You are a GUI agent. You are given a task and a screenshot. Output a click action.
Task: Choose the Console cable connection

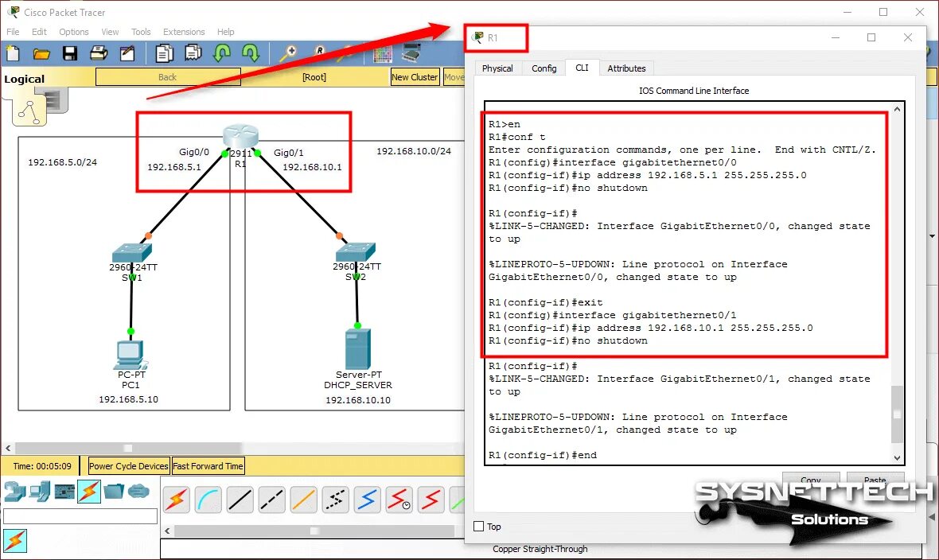tap(208, 500)
